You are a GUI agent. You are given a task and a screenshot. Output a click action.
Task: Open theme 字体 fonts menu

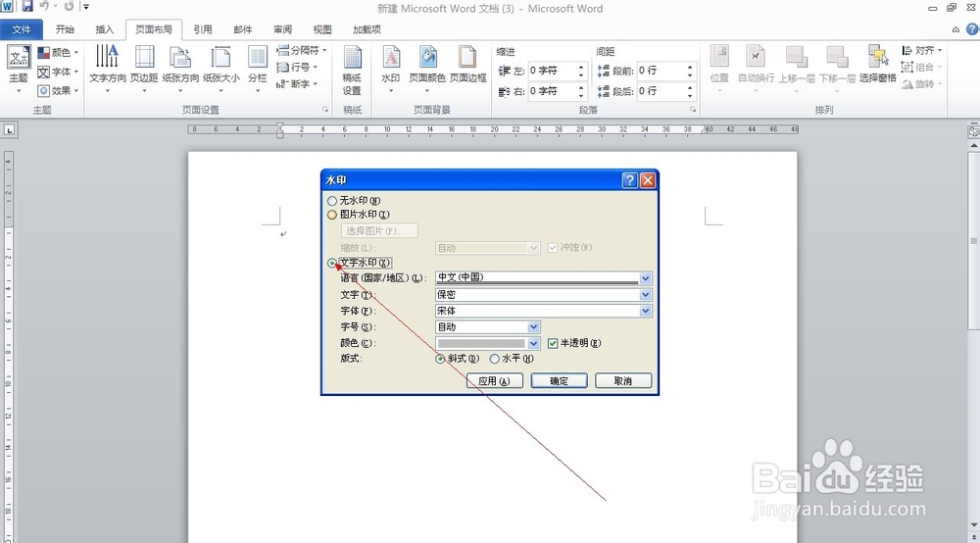[x=58, y=72]
